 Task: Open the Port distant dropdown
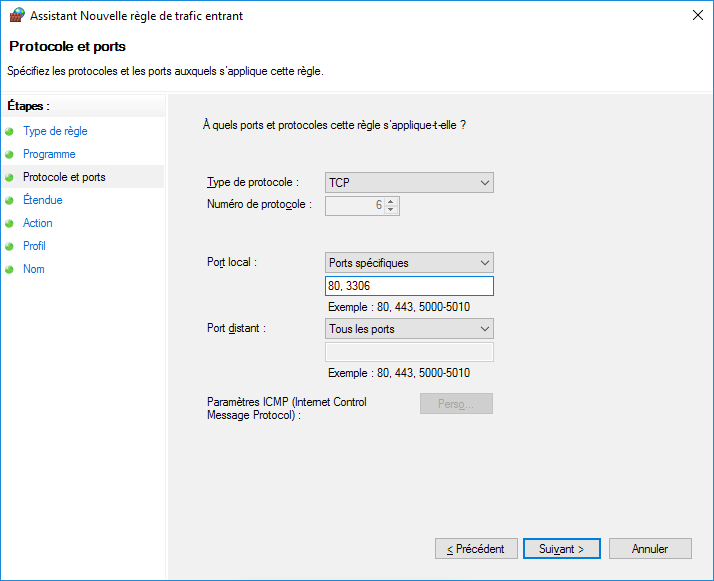(409, 329)
